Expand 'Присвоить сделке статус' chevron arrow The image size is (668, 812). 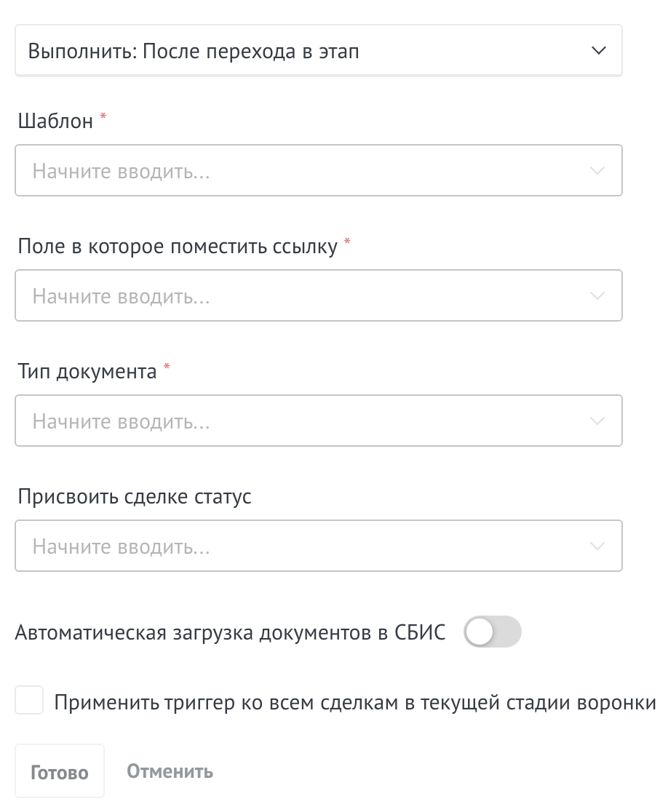597,546
